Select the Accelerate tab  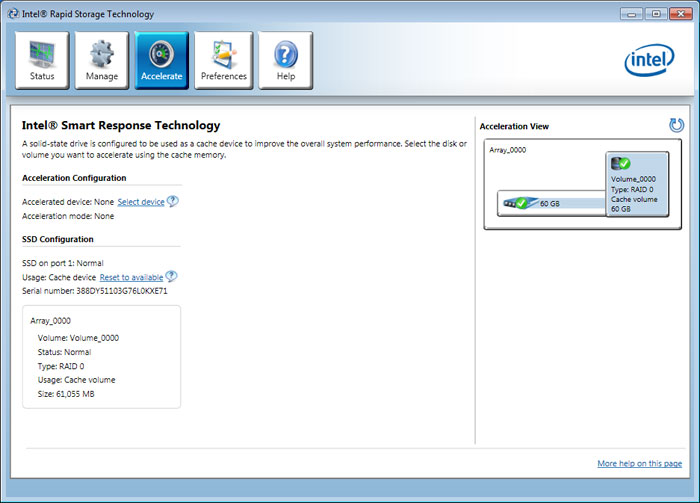point(162,60)
